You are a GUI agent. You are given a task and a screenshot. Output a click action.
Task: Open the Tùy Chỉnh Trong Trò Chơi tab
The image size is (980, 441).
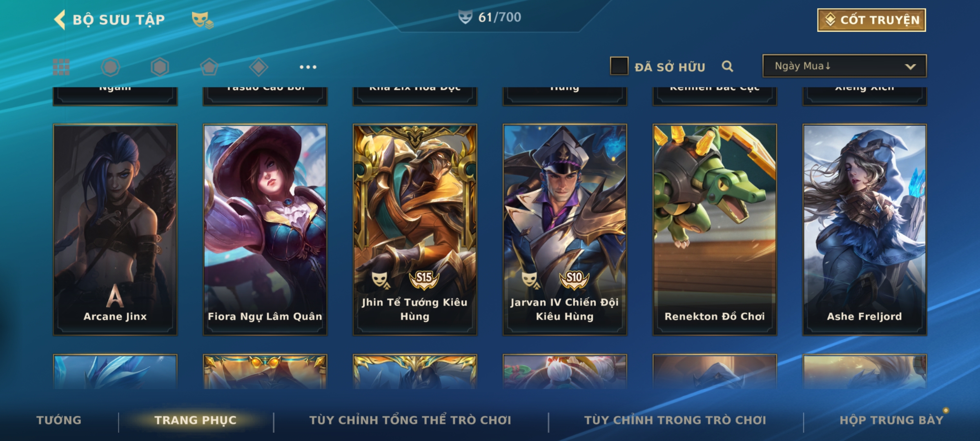click(675, 420)
